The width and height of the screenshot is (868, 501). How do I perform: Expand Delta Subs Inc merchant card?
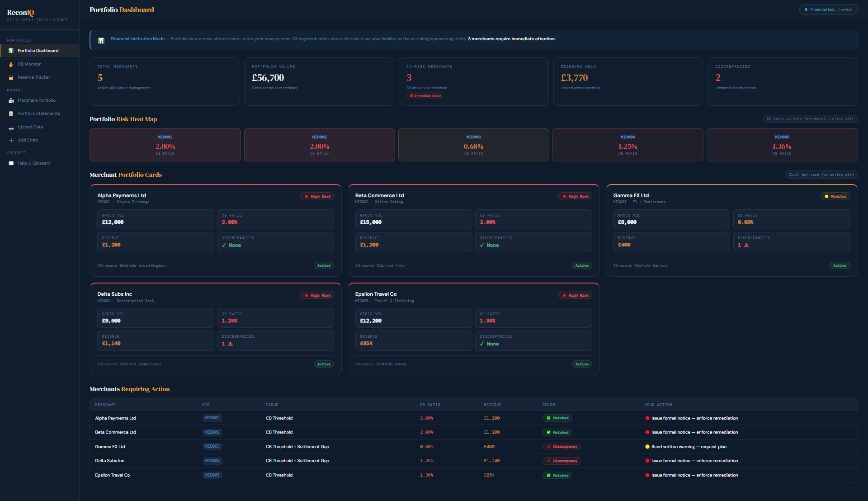(x=215, y=329)
